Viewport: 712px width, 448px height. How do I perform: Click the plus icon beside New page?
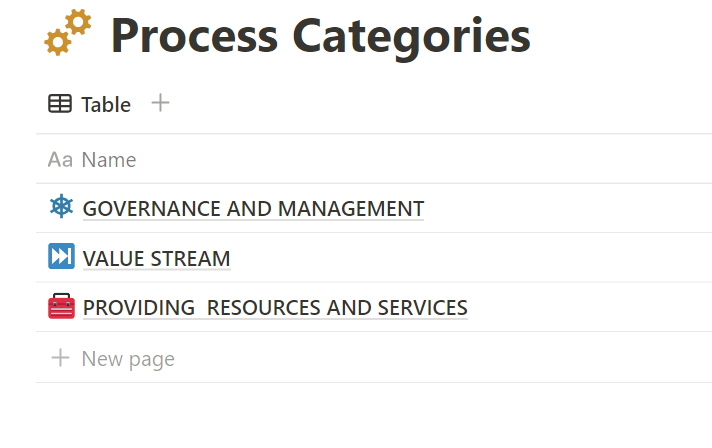click(60, 358)
